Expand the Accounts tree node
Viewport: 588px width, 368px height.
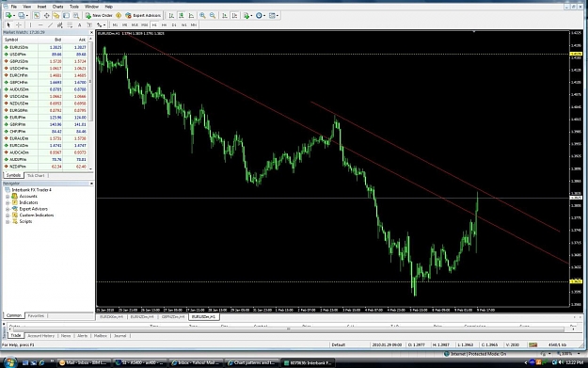point(8,196)
